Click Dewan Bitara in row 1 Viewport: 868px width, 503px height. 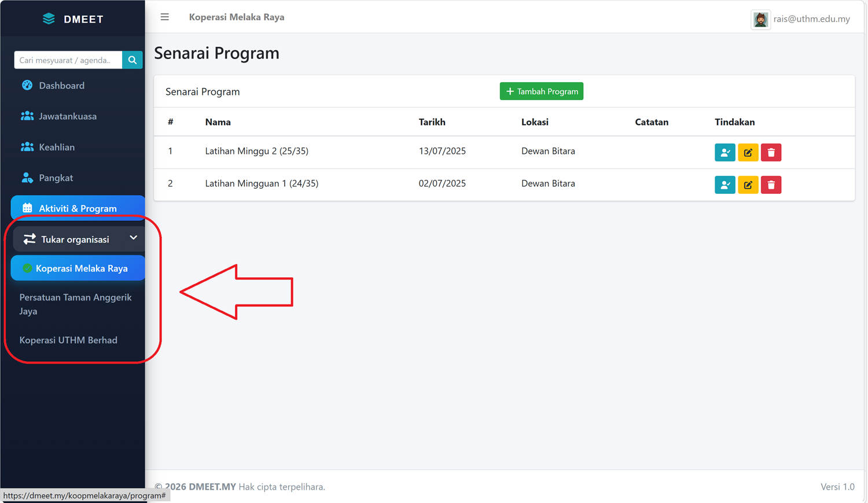pyautogui.click(x=548, y=151)
